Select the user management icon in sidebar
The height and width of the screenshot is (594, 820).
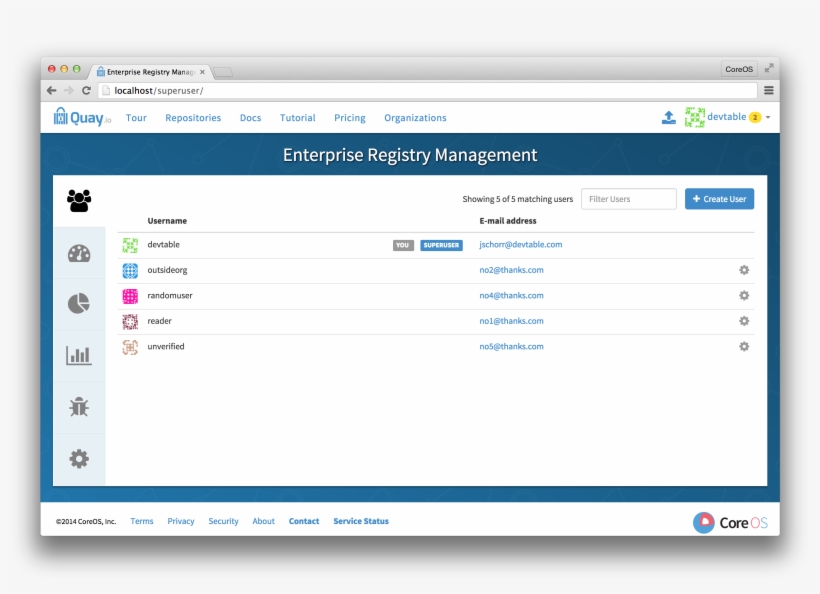79,198
